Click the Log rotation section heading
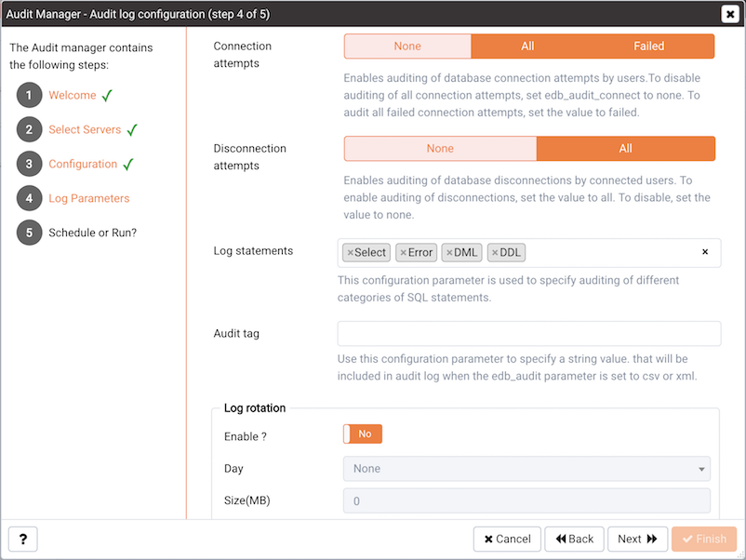 (255, 408)
